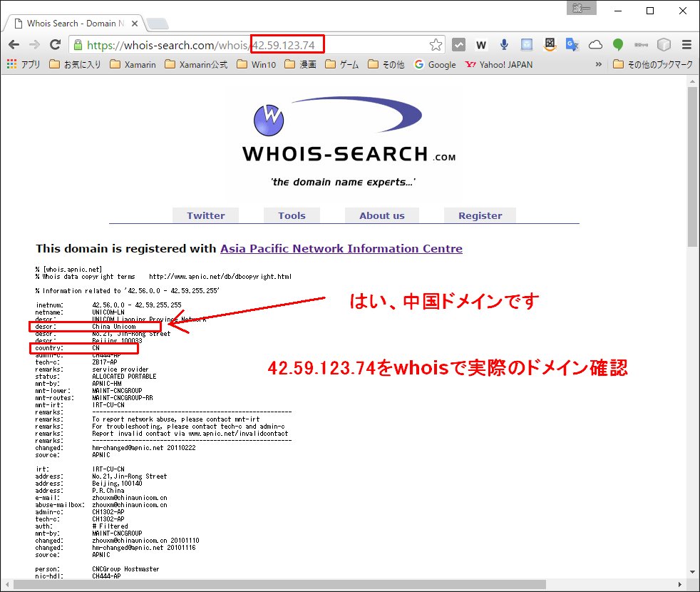This screenshot has height=592, width=700.
Task: Click the gray key-shaped extension icon
Action: click(x=641, y=45)
